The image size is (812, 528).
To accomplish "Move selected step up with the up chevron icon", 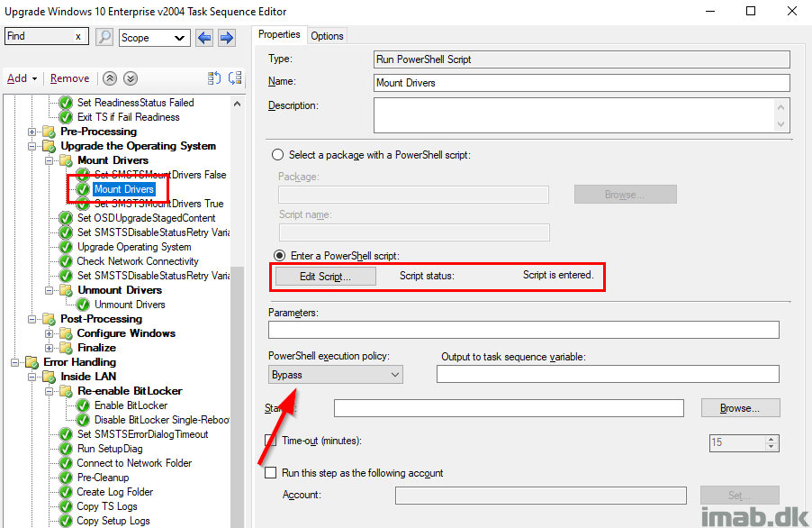I will [109, 78].
